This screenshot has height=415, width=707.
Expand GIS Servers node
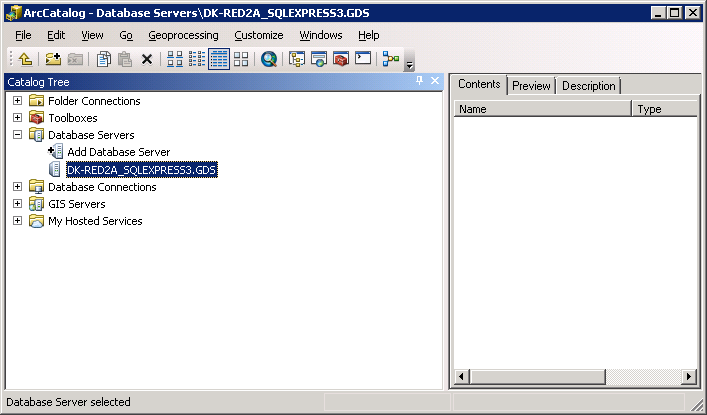[x=18, y=203]
